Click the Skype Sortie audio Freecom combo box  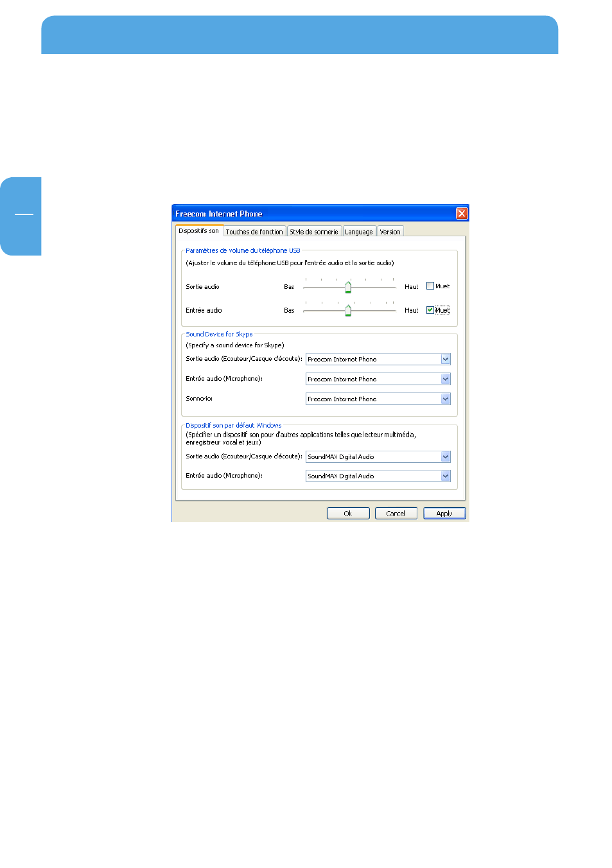pyautogui.click(x=378, y=360)
